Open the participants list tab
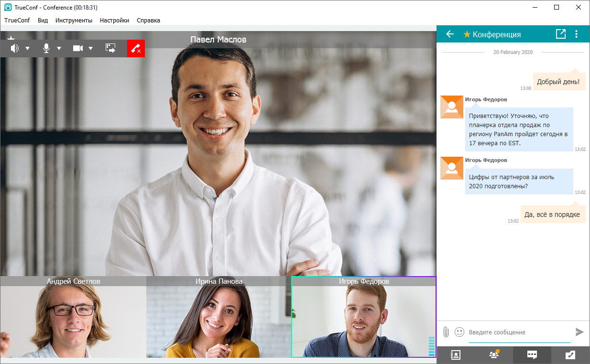 coord(493,355)
